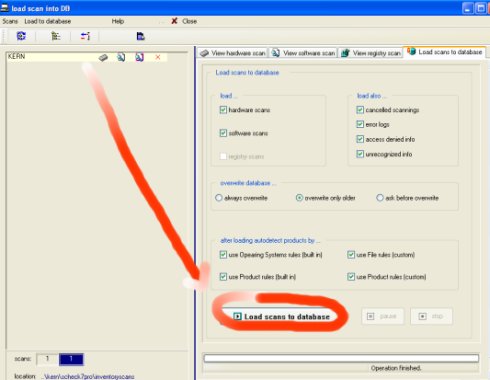This screenshot has width=490, height=380.
Task: Switch to View software scan tab
Action: point(303,53)
